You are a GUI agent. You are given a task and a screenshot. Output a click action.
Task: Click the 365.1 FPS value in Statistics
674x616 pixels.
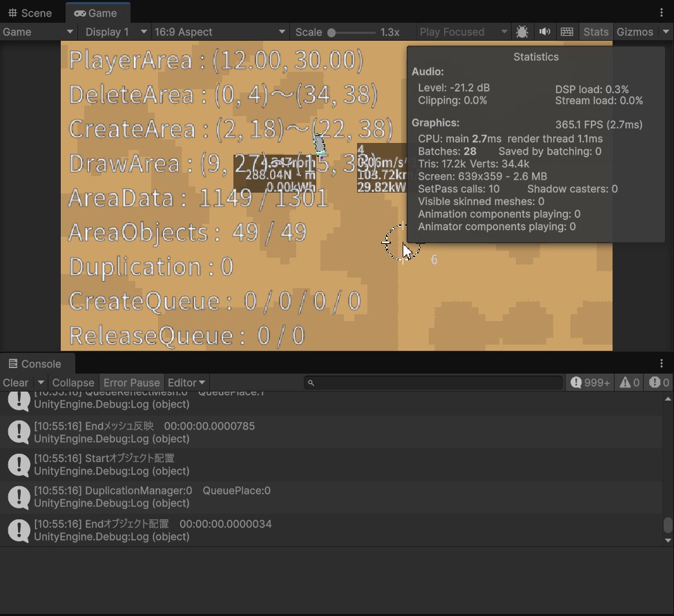point(599,125)
